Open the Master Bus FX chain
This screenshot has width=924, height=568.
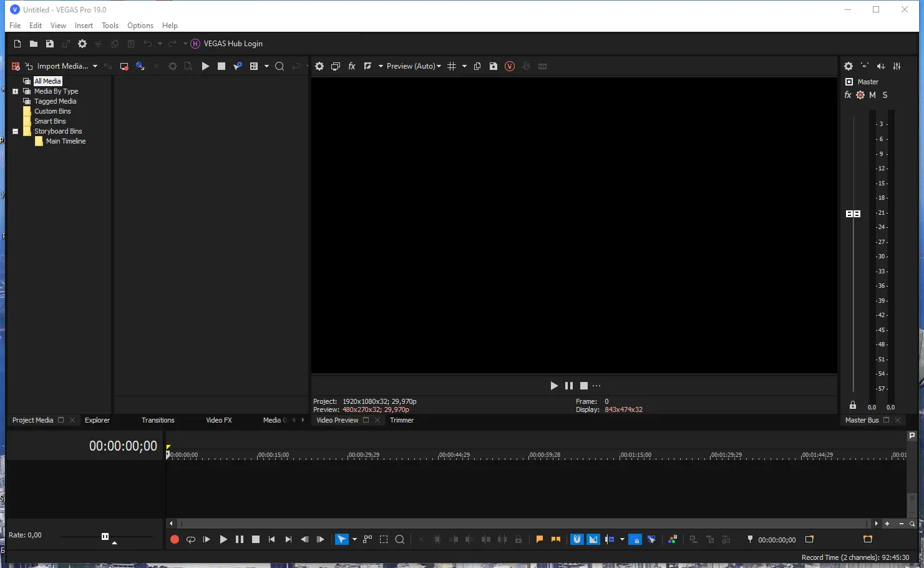pos(847,95)
